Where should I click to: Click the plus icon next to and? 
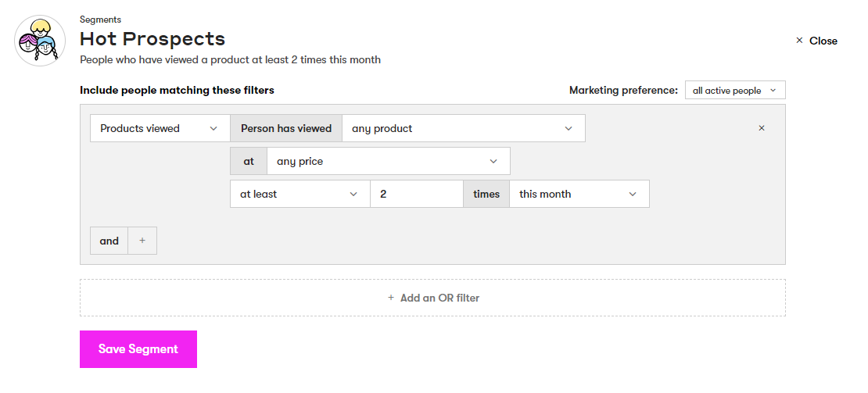pos(142,241)
